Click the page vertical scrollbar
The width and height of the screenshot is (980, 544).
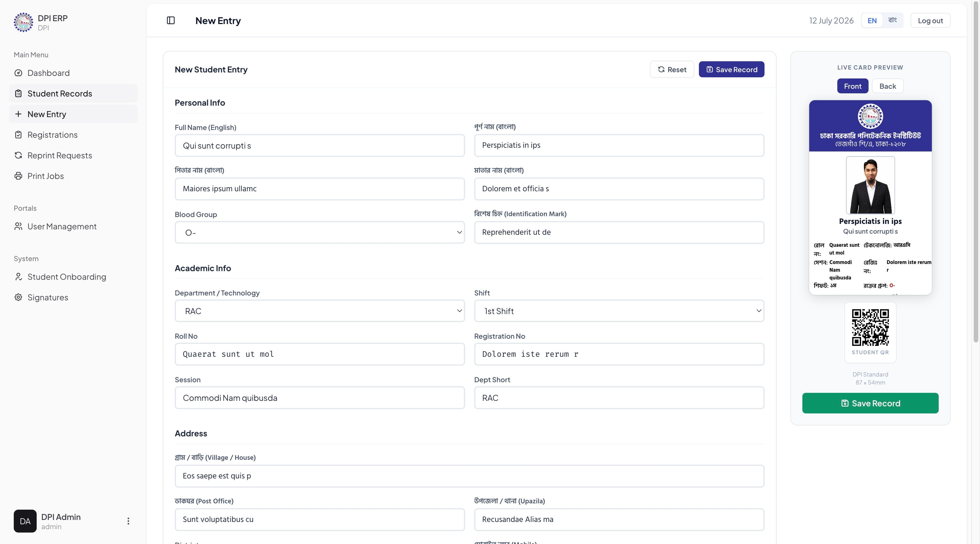pos(976,171)
